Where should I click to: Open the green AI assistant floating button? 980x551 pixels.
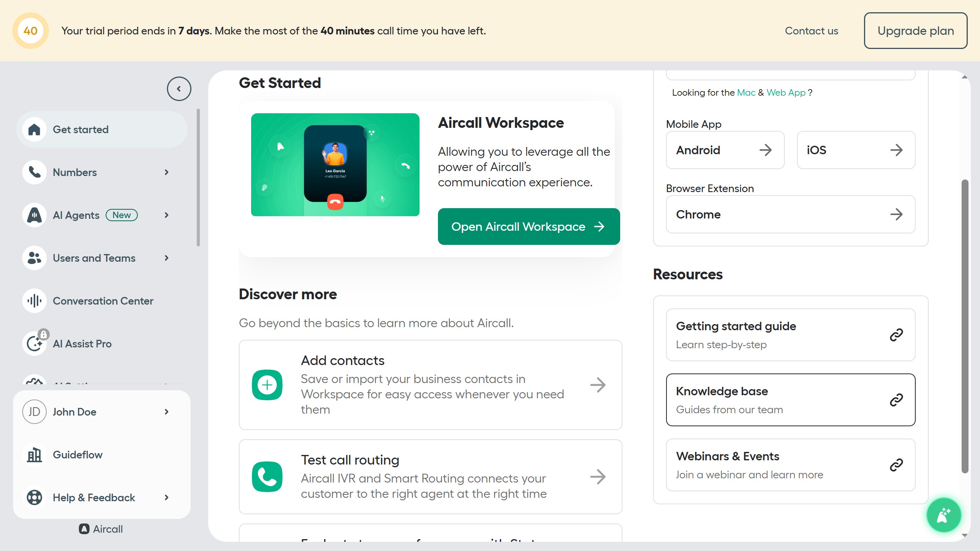coord(944,515)
